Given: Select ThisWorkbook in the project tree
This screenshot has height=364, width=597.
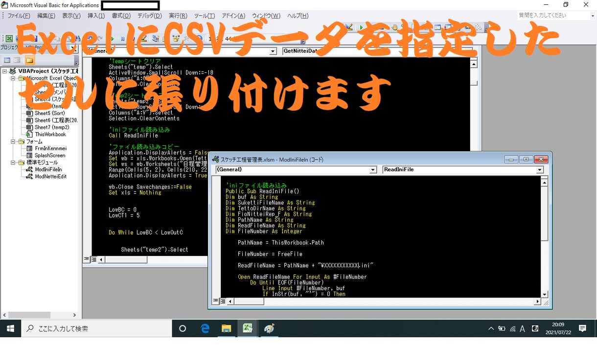Looking at the screenshot, I should click(50, 134).
